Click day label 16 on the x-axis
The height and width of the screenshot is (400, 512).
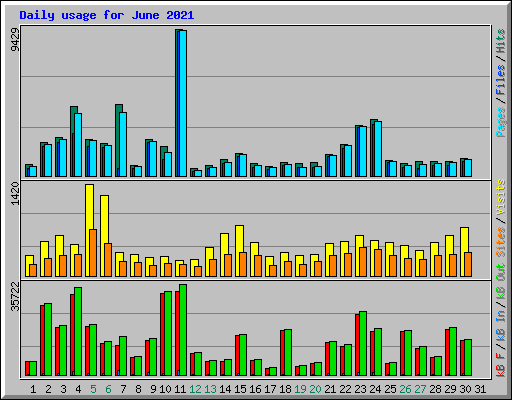tap(255, 389)
